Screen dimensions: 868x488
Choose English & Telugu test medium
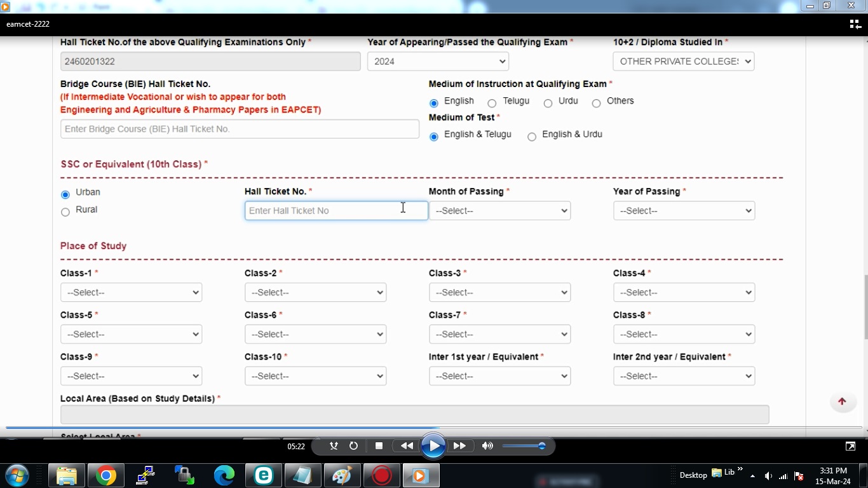434,137
